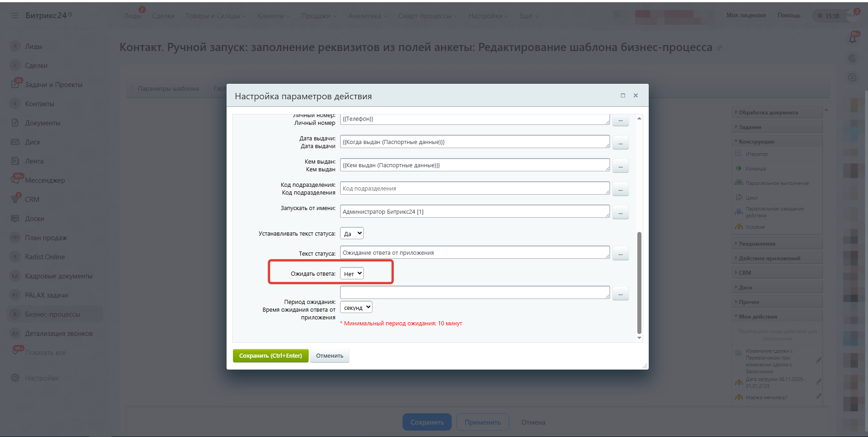The image size is (868, 437).
Task: Open the Аналитика top menu
Action: tap(367, 16)
